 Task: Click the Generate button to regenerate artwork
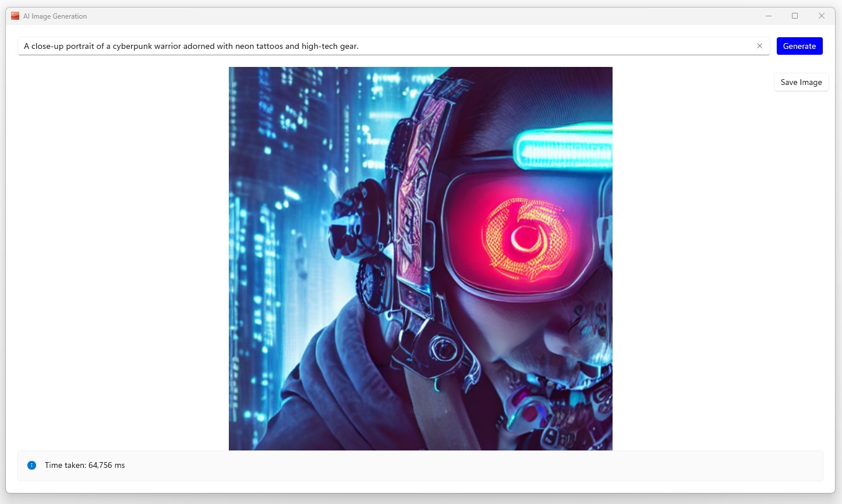click(799, 45)
